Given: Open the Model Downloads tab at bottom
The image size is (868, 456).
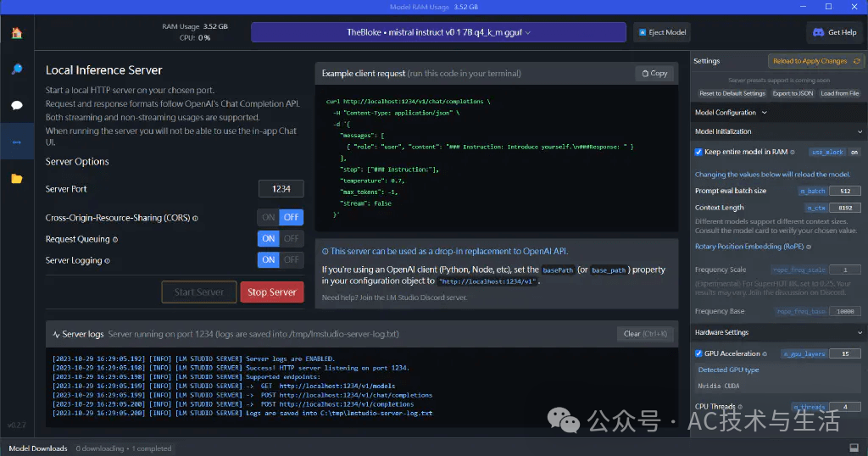Looking at the screenshot, I should click(38, 448).
